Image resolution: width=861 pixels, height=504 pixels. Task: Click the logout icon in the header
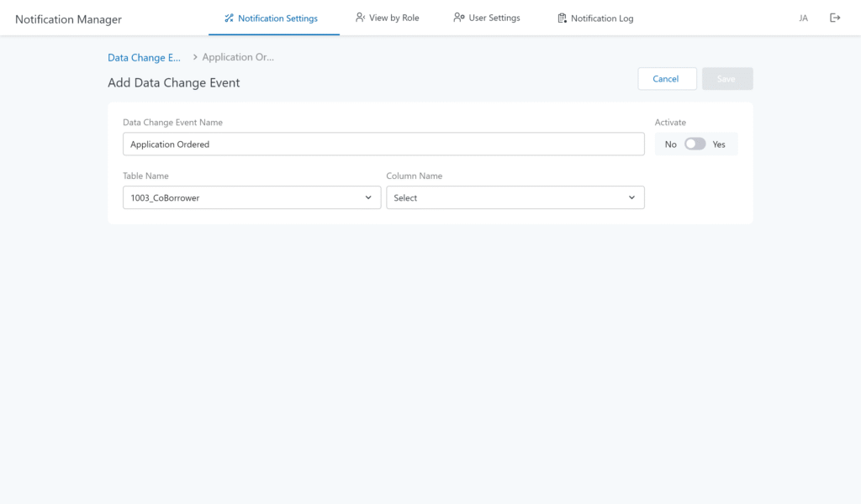(835, 18)
